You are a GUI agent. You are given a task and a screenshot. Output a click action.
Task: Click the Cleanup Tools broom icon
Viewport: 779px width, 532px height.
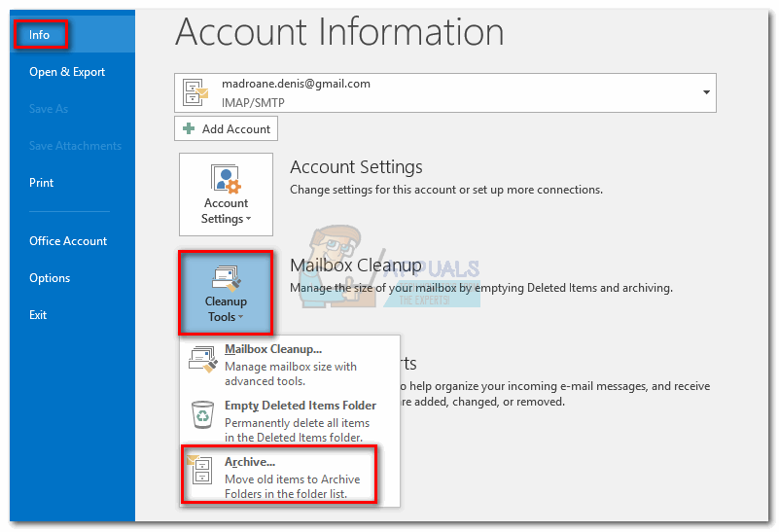(x=226, y=278)
